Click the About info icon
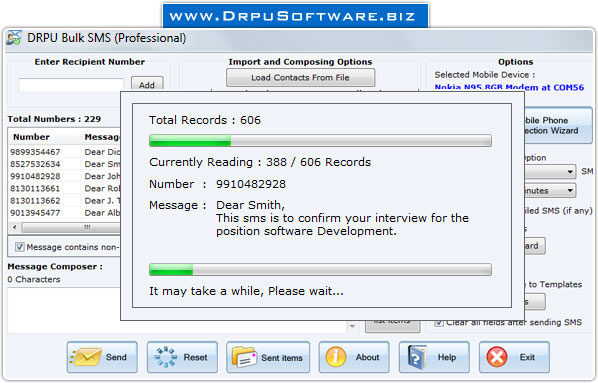 [x=336, y=357]
